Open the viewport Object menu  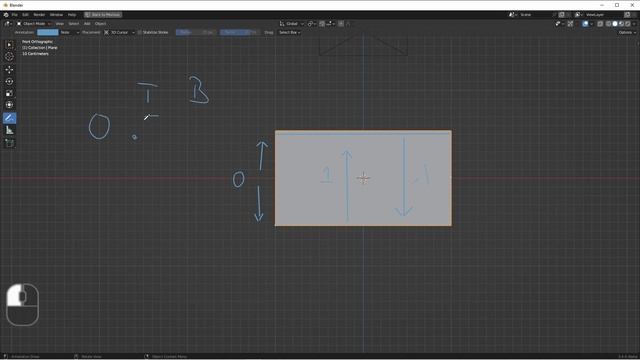point(100,24)
